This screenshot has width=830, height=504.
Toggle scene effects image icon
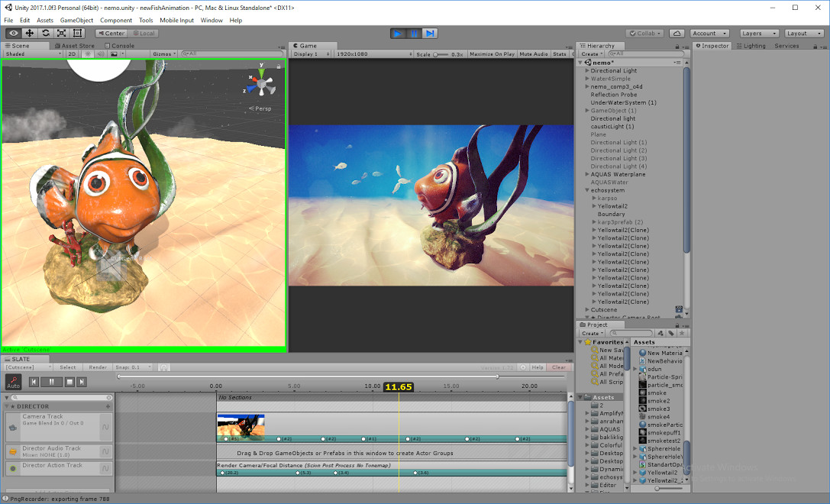click(x=114, y=54)
